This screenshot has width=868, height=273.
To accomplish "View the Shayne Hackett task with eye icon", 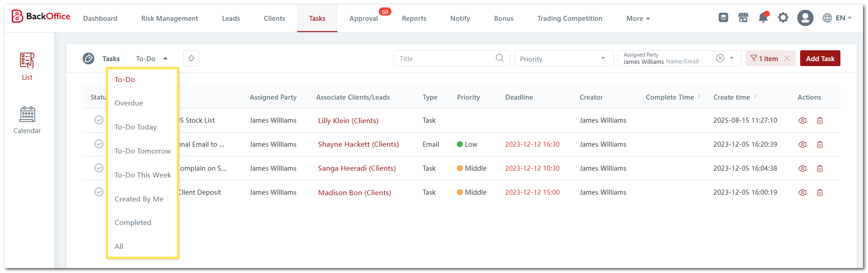I will 802,144.
